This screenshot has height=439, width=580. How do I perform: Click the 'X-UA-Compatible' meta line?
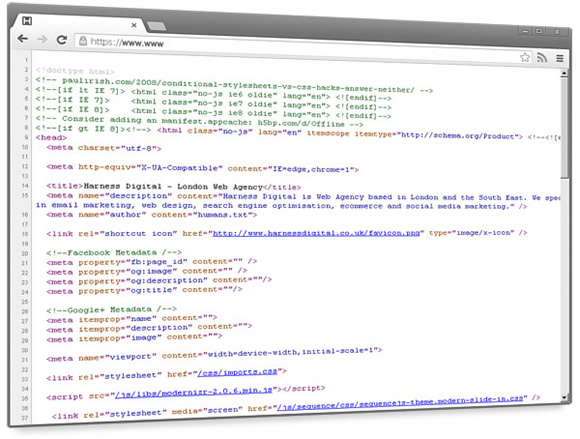(x=202, y=168)
